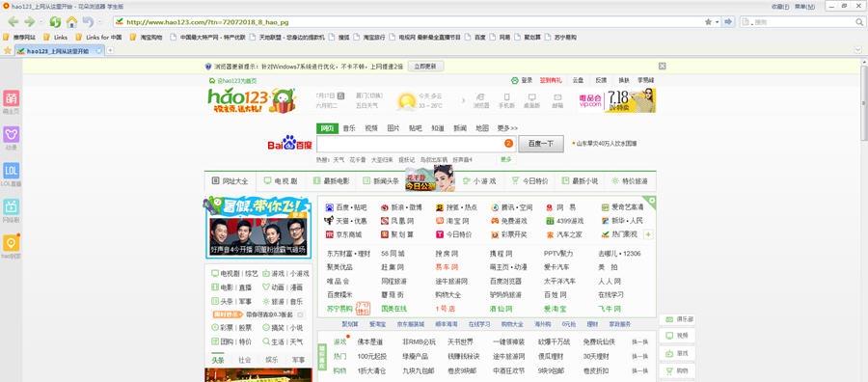Click the forward navigation arrow
This screenshot has height=382, width=868.
29,21
